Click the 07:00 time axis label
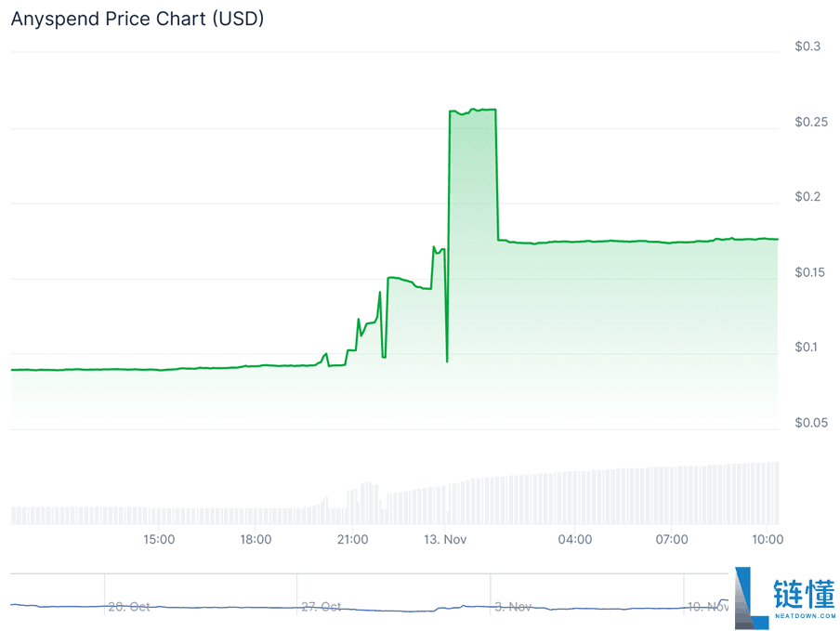840x631 pixels. tap(672, 539)
